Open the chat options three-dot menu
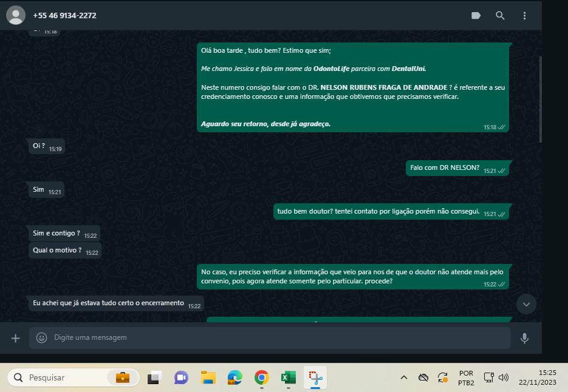This screenshot has width=568, height=392. pos(524,16)
